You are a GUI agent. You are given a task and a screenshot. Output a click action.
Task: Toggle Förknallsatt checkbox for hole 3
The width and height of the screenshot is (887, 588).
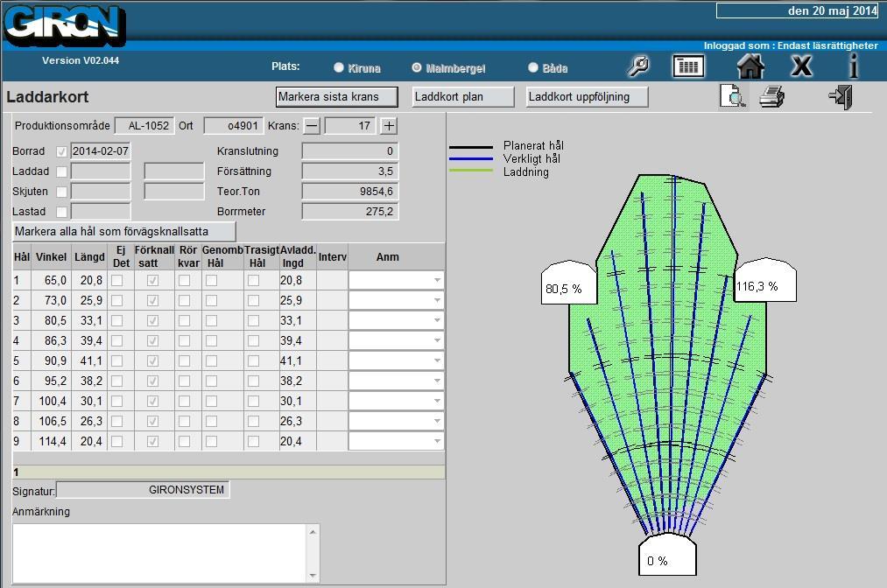tap(152, 320)
